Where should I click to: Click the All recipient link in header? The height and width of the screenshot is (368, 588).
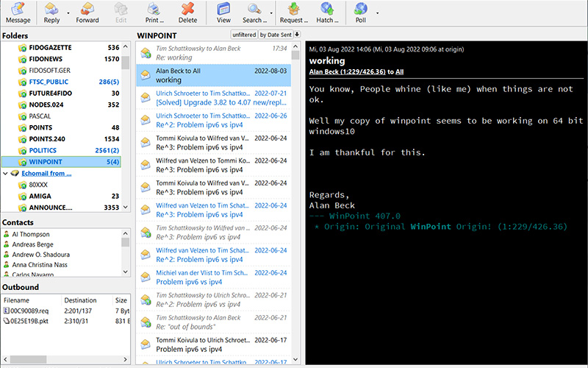click(x=400, y=71)
